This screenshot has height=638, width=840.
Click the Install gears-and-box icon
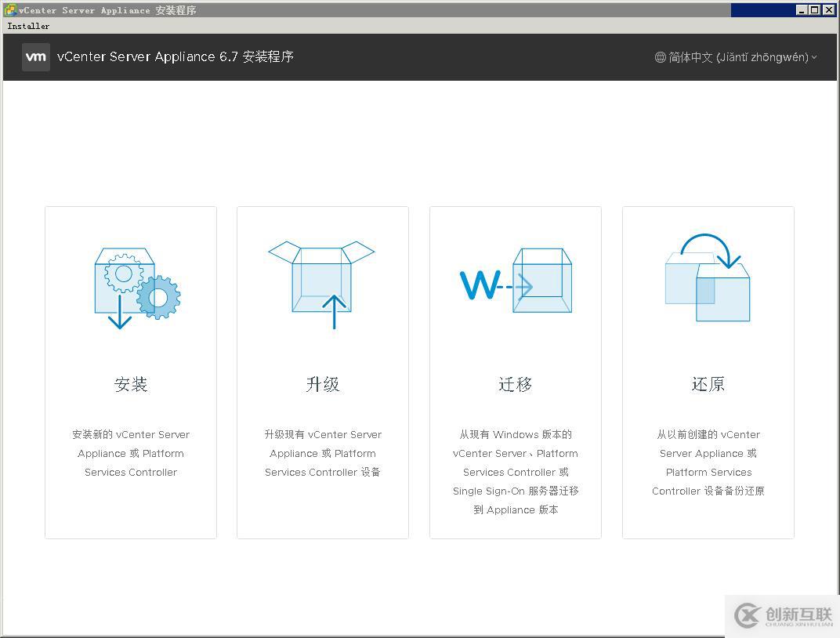[x=137, y=288]
